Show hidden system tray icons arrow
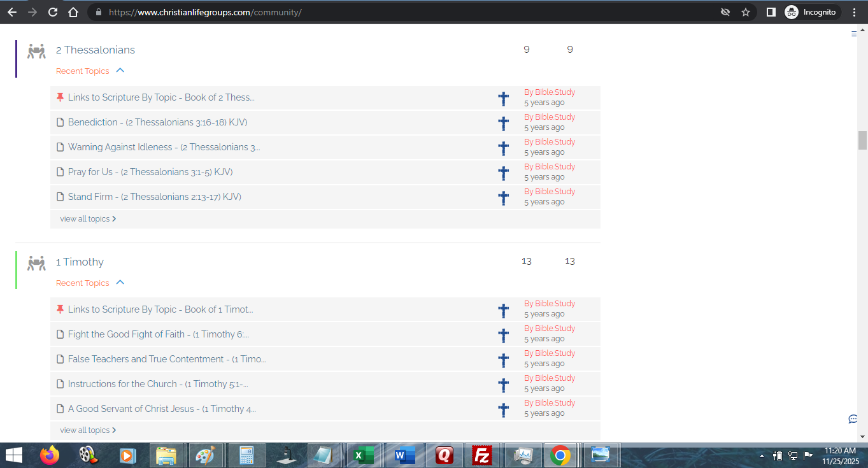This screenshot has width=868, height=468. [762, 455]
